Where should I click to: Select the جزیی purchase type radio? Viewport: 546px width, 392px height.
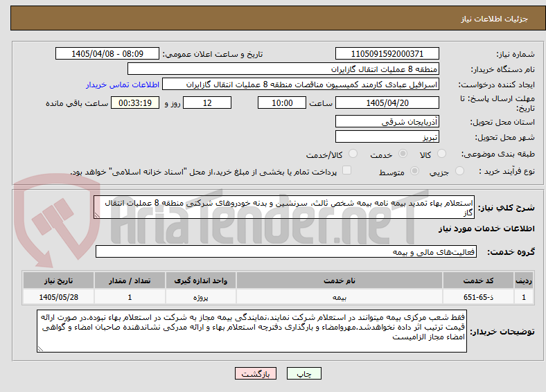459,170
